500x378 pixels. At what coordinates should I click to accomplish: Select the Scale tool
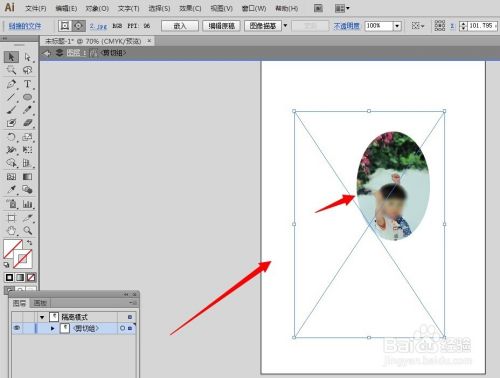28,137
